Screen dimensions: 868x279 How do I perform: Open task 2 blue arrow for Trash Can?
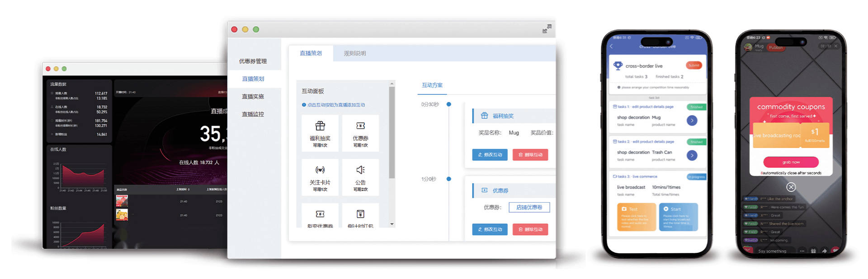coord(692,155)
